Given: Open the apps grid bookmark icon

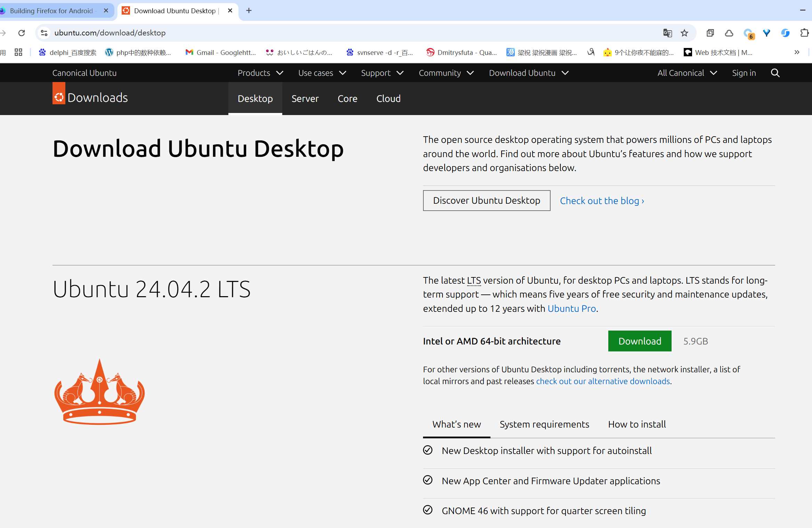Looking at the screenshot, I should click(x=18, y=52).
